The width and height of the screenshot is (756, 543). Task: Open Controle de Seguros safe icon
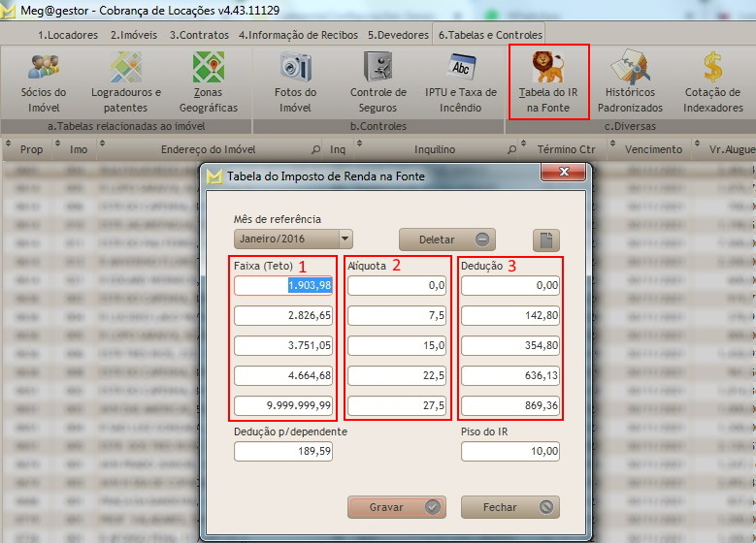pos(378,68)
